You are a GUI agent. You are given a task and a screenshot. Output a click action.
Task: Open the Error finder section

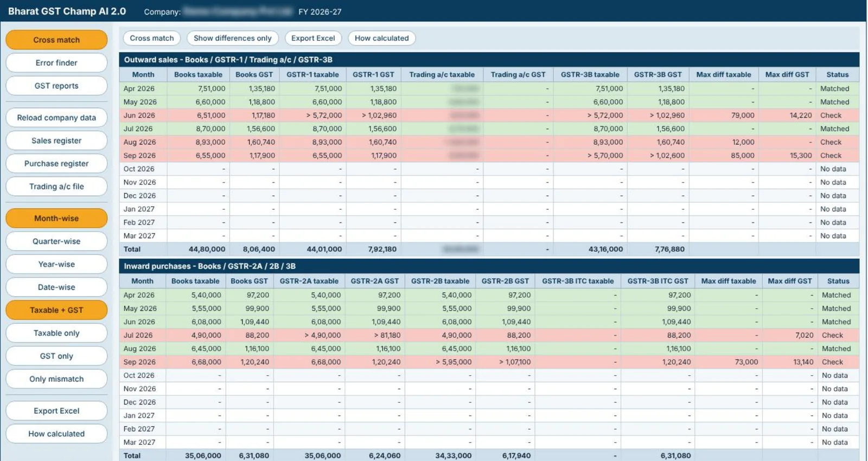point(56,63)
